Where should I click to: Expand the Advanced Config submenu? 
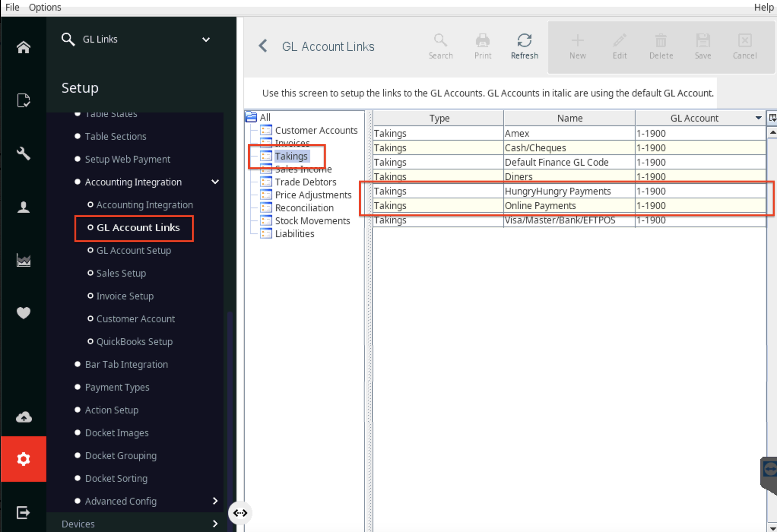215,501
